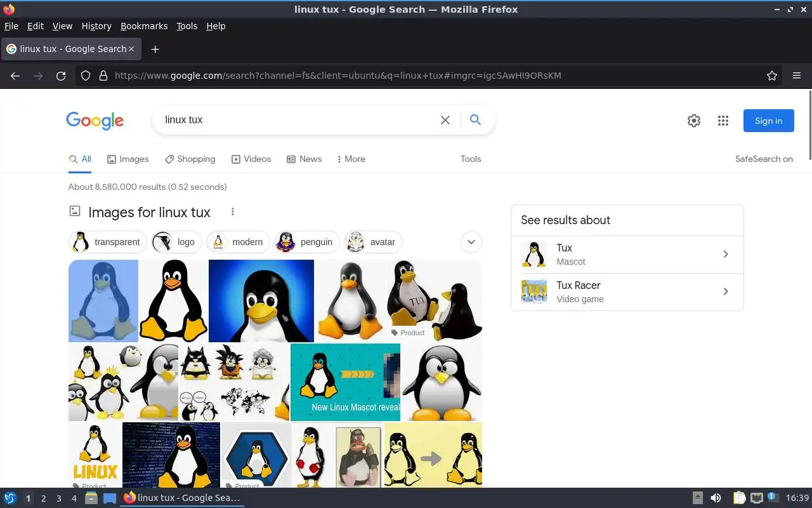Reload the current page
The width and height of the screenshot is (812, 508).
(61, 76)
